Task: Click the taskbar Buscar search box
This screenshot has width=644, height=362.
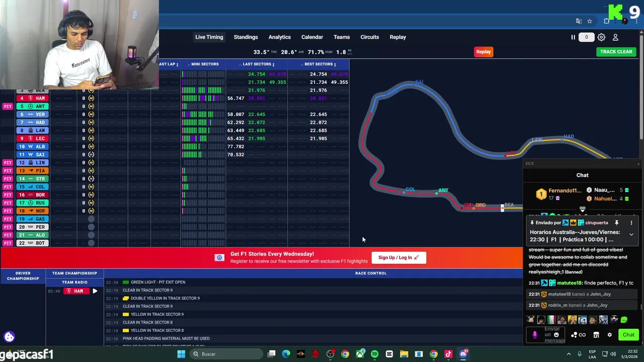Action: 226,354
